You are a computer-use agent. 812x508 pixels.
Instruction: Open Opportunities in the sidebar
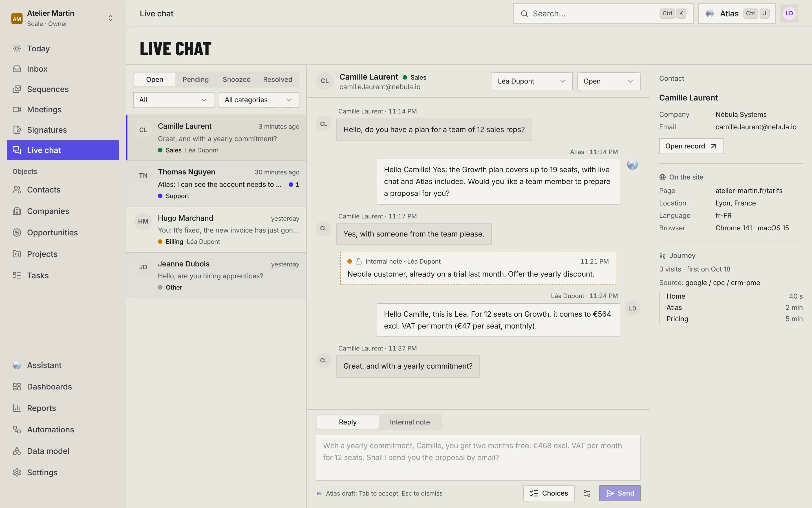pos(63,233)
